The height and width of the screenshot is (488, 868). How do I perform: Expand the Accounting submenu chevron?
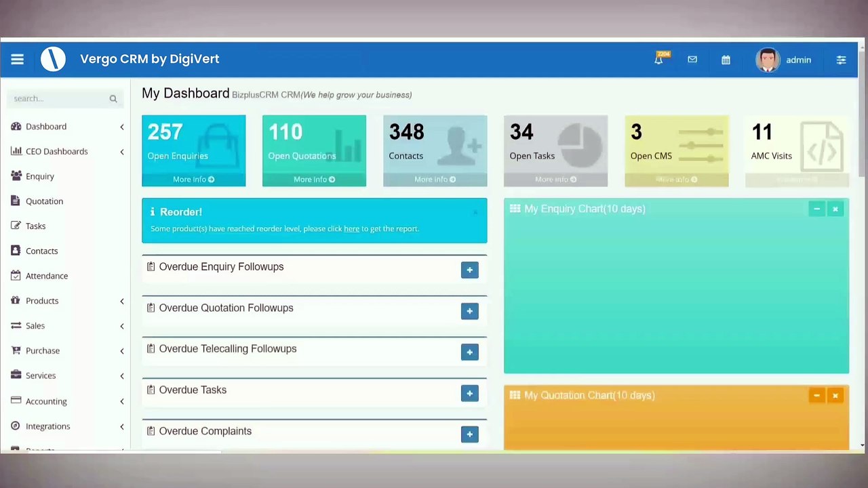[122, 401]
